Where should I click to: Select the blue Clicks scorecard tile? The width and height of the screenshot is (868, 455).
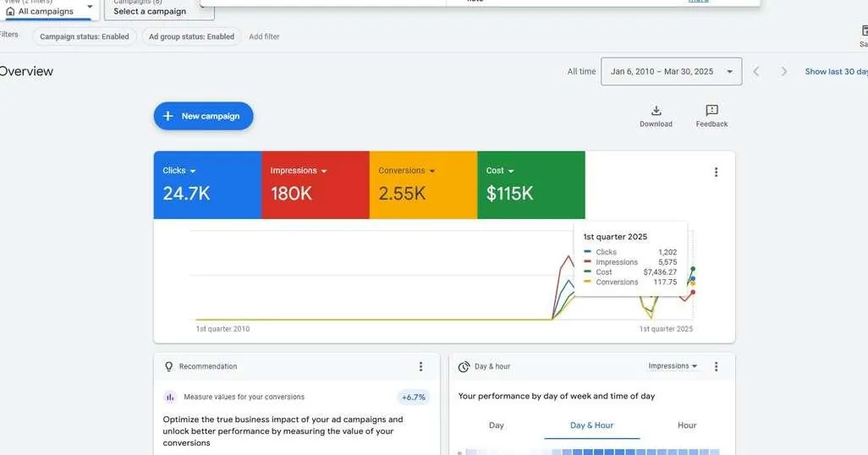point(207,185)
